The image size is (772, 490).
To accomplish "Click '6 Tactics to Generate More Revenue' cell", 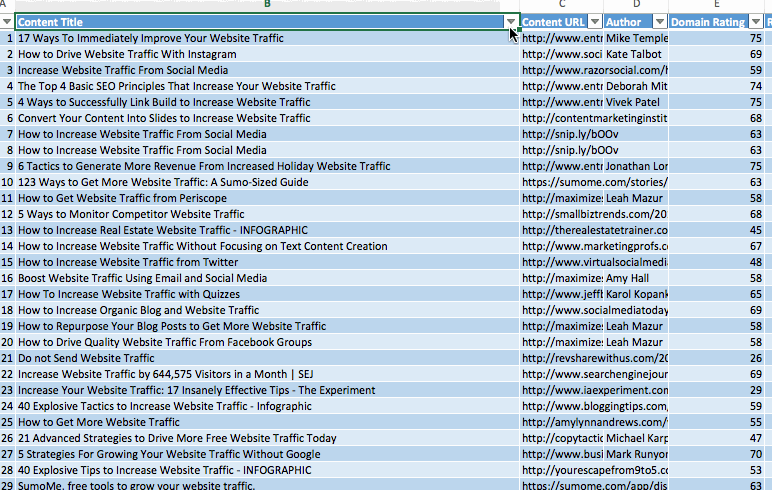I will pos(267,166).
